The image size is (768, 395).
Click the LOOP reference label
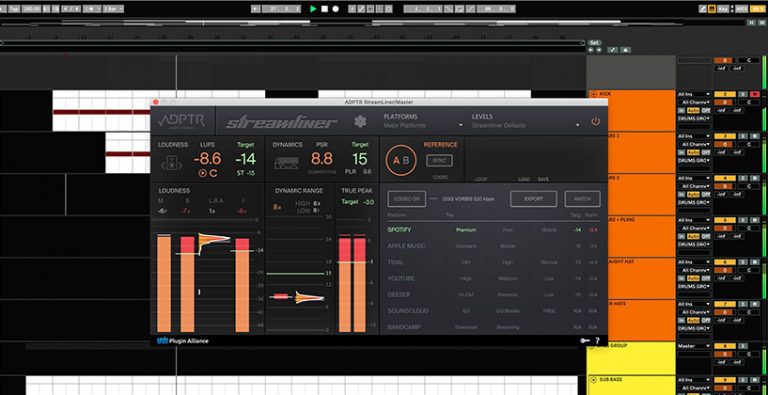481,179
